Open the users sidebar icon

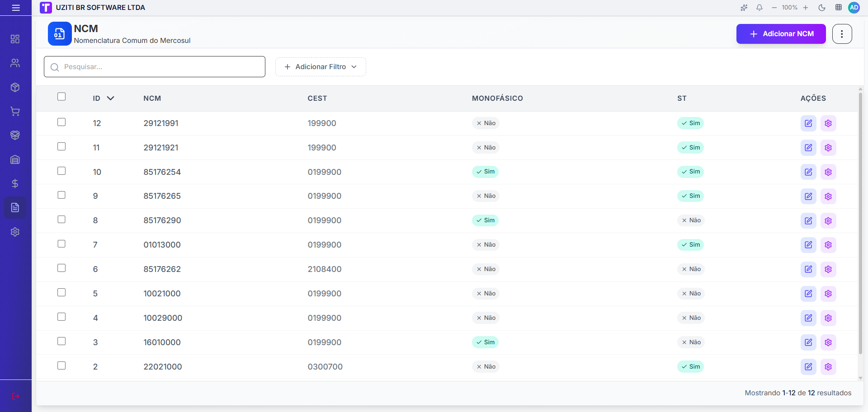click(15, 63)
